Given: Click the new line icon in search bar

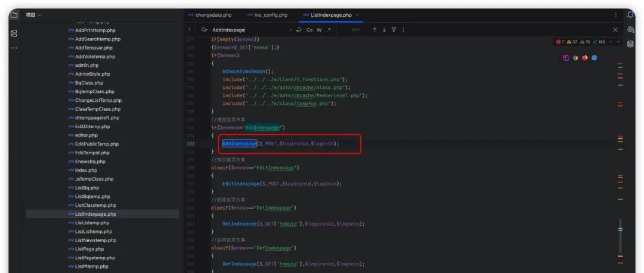Looking at the screenshot, I should click(299, 30).
